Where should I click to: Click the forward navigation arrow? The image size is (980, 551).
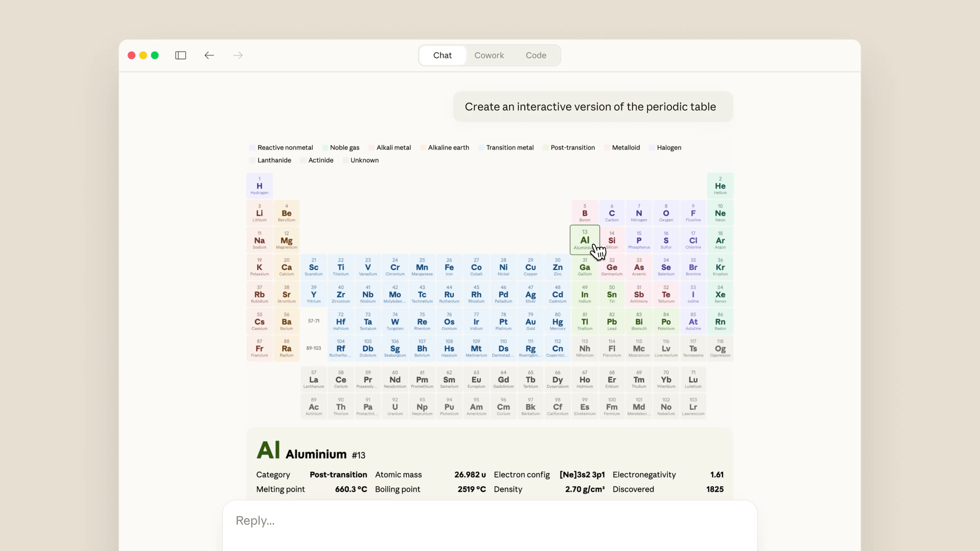[237, 55]
